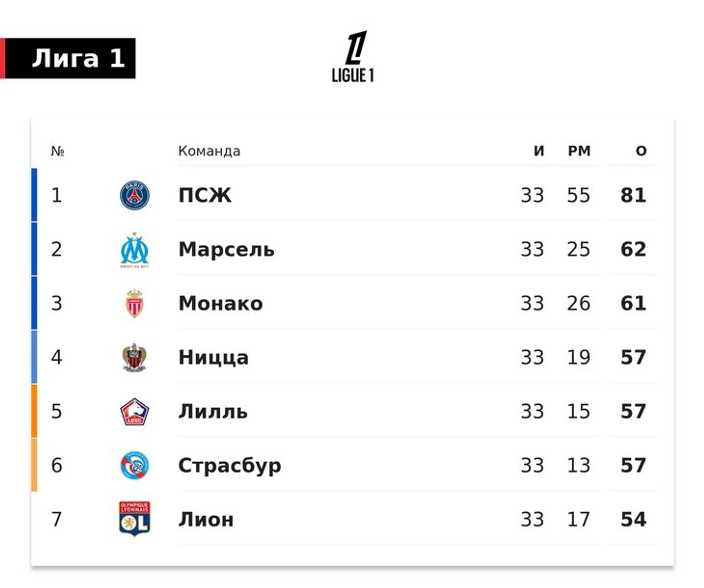Image resolution: width=704 pixels, height=588 pixels.
Task: Click the PSG club crest icon
Action: pos(135,195)
